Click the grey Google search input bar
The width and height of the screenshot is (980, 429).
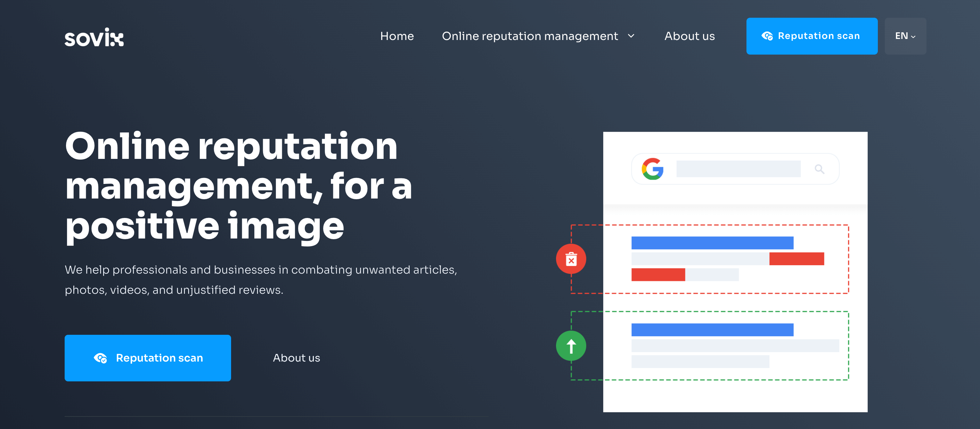click(x=738, y=169)
